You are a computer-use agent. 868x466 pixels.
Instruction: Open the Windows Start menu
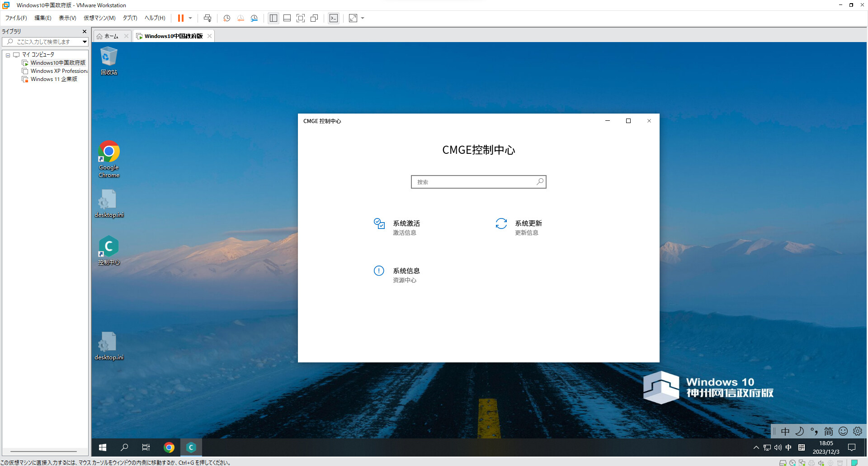pos(103,447)
